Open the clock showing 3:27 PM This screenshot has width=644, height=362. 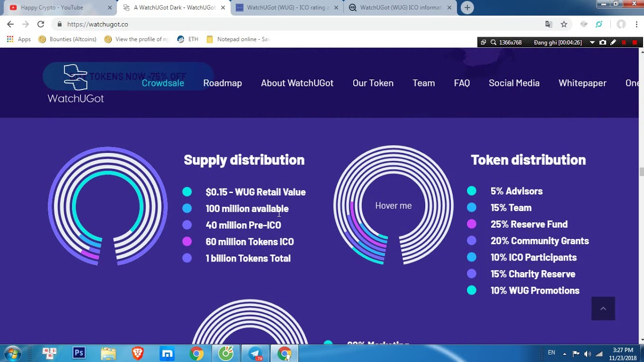tap(623, 353)
